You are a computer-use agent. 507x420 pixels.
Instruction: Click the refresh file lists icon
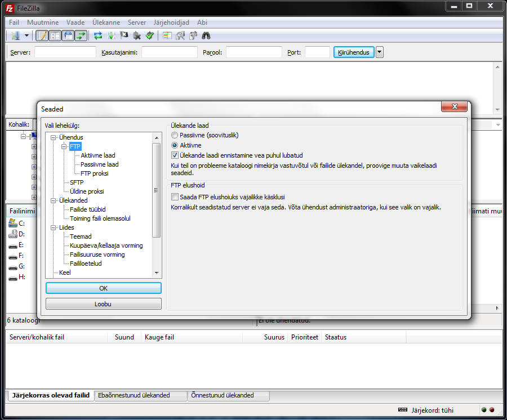tap(98, 35)
